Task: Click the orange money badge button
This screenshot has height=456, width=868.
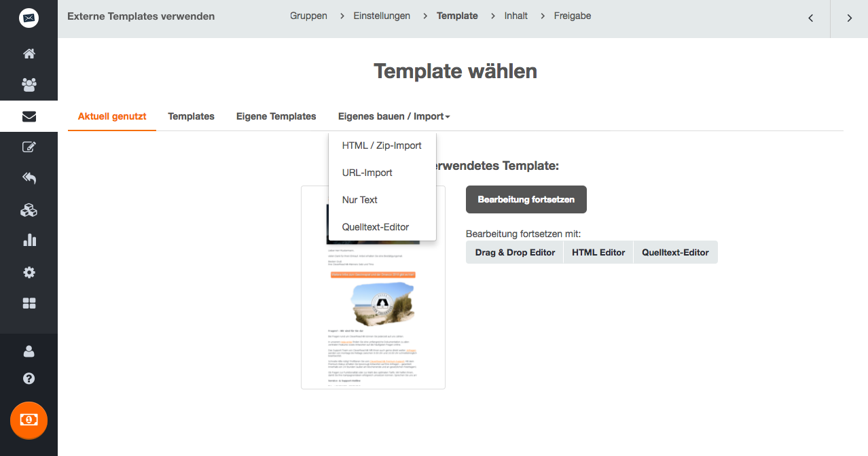Action: (x=29, y=420)
